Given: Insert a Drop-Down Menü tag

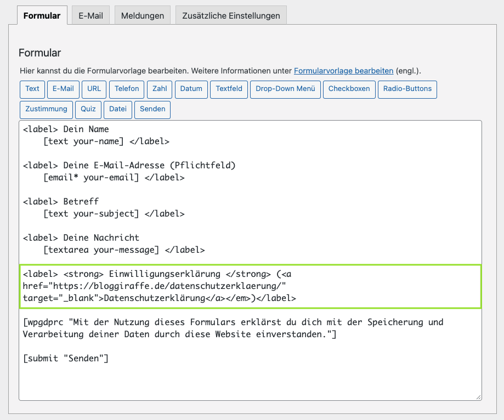Looking at the screenshot, I should (x=285, y=89).
